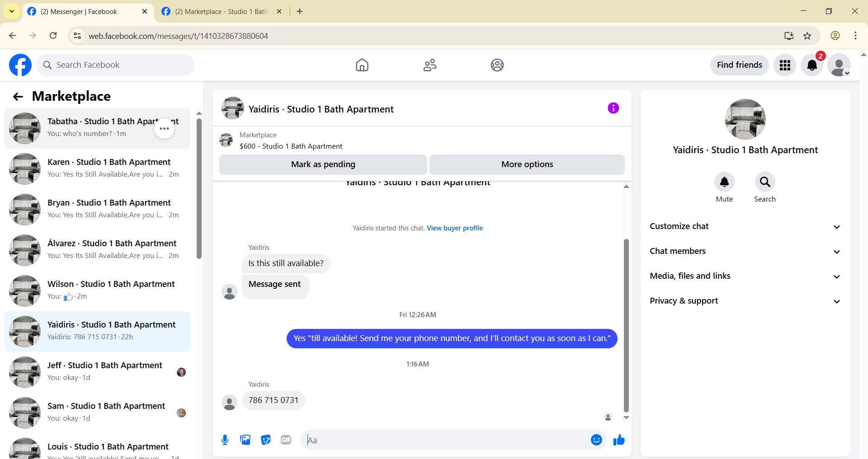The height and width of the screenshot is (459, 868).
Task: Mute the Yaidiris conversation
Action: pyautogui.click(x=724, y=182)
